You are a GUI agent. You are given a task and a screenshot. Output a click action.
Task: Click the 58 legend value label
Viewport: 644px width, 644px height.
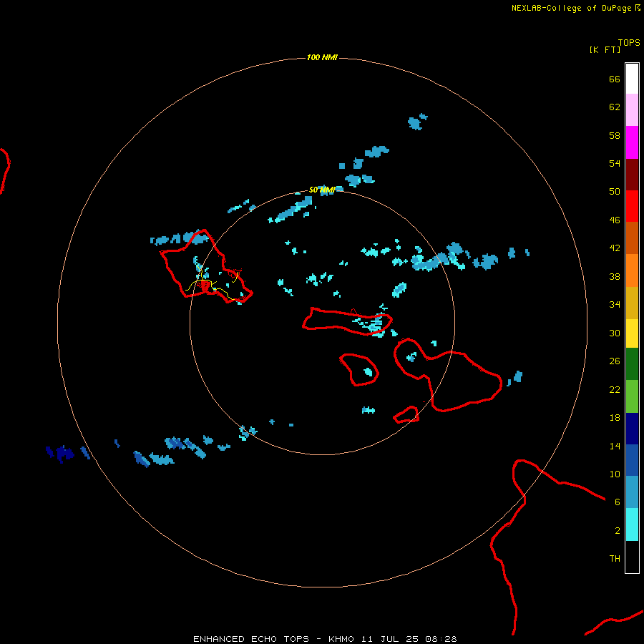[x=615, y=135]
